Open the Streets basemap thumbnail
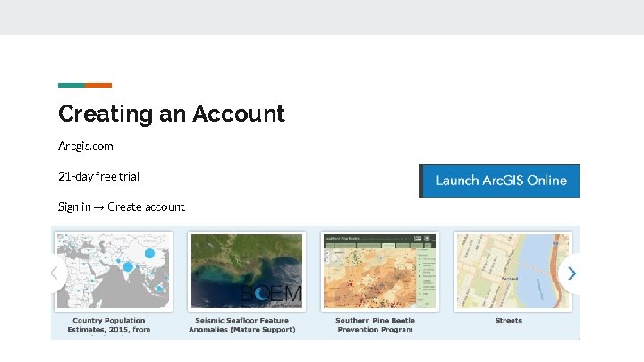 coord(513,272)
